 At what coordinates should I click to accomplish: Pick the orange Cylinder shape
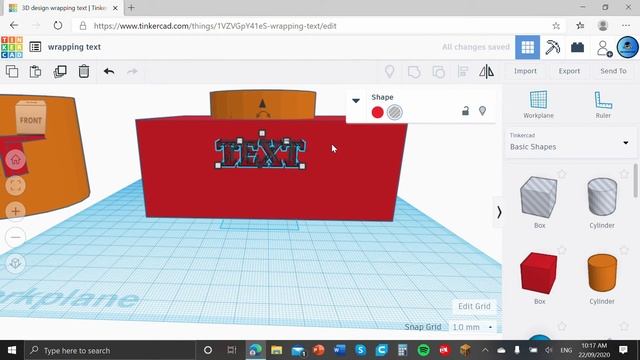point(602,273)
